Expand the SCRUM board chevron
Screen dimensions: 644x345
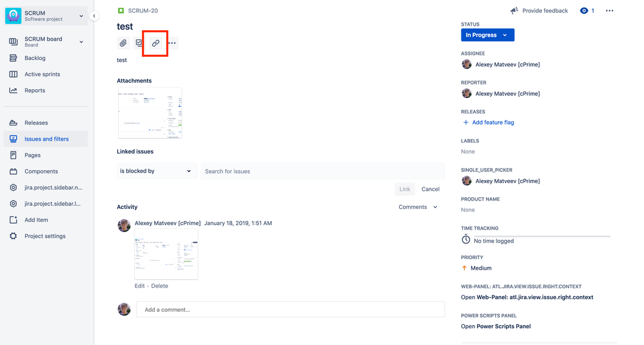click(x=81, y=41)
